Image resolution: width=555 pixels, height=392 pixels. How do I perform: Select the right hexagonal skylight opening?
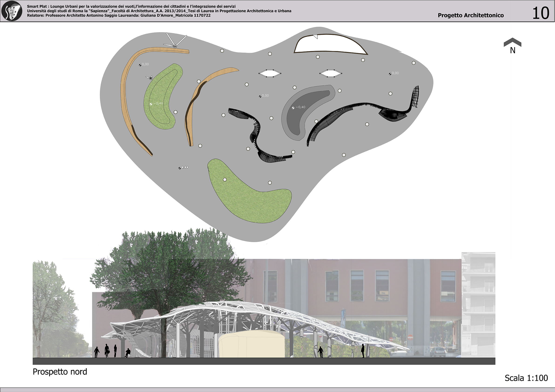331,74
